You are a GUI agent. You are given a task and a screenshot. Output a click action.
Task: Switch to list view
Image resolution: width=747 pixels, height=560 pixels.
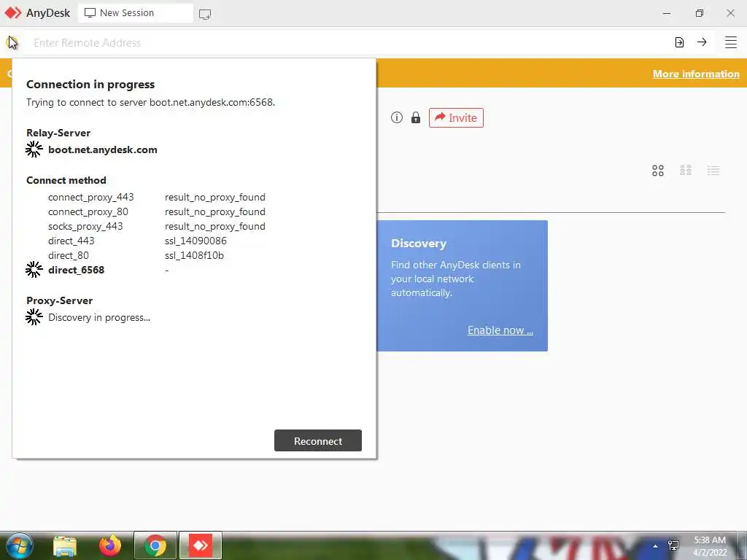coord(713,171)
